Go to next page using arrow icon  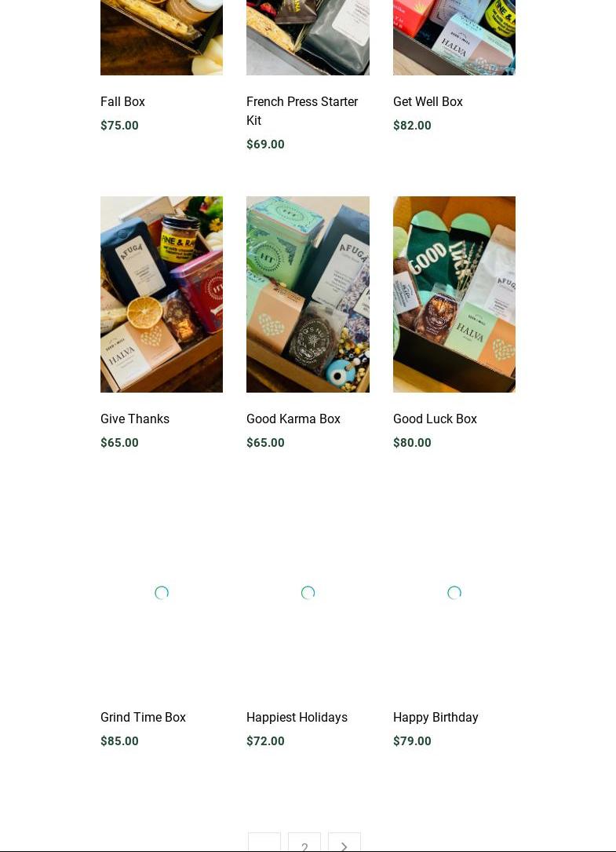click(344, 843)
